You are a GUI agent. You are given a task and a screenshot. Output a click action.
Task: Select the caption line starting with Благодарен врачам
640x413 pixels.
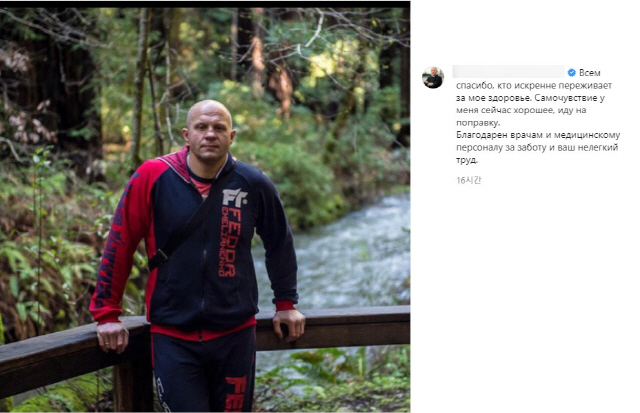pyautogui.click(x=538, y=135)
